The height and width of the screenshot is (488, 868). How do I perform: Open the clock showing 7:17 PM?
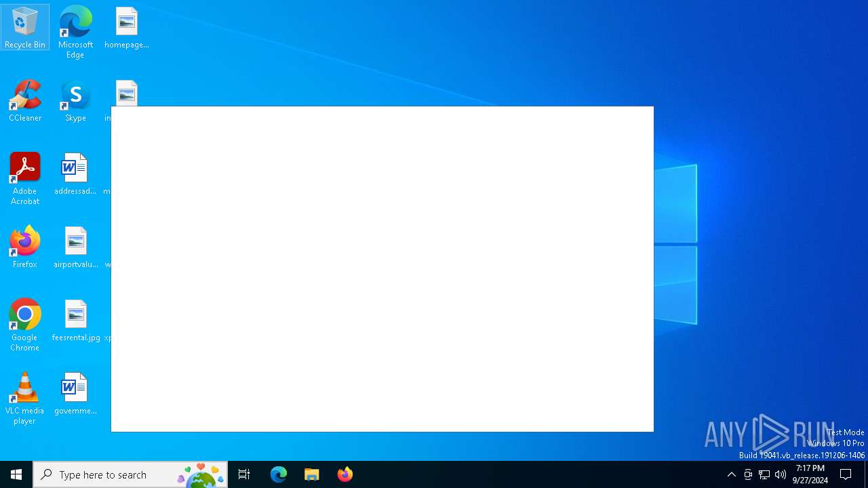click(810, 474)
